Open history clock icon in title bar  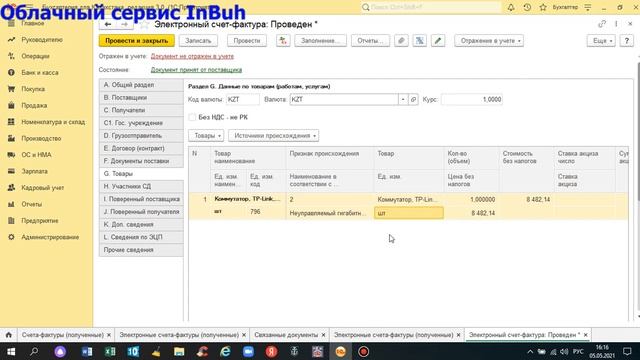527,7
